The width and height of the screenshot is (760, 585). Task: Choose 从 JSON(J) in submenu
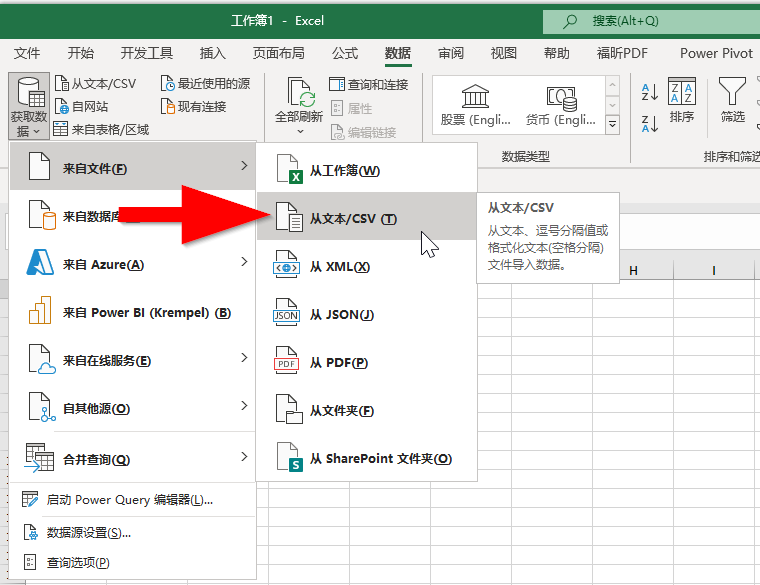click(x=366, y=314)
